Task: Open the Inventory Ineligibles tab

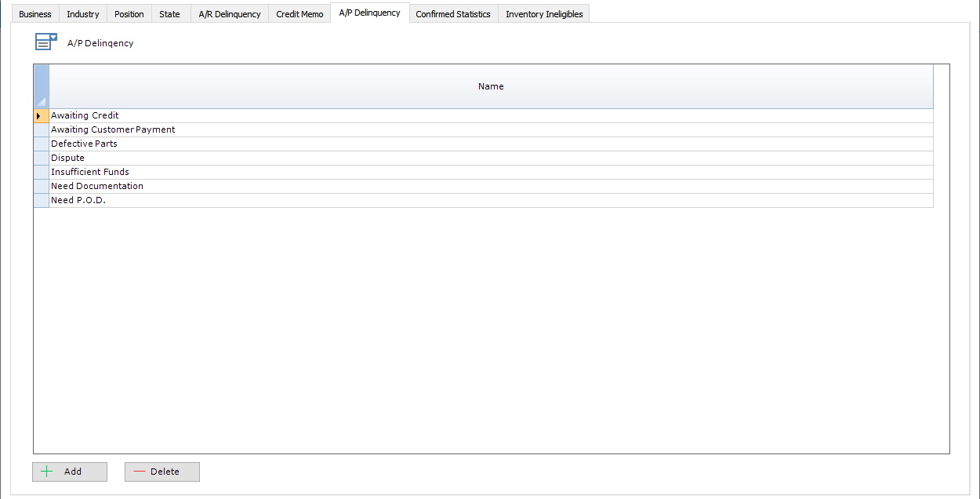Action: tap(543, 13)
